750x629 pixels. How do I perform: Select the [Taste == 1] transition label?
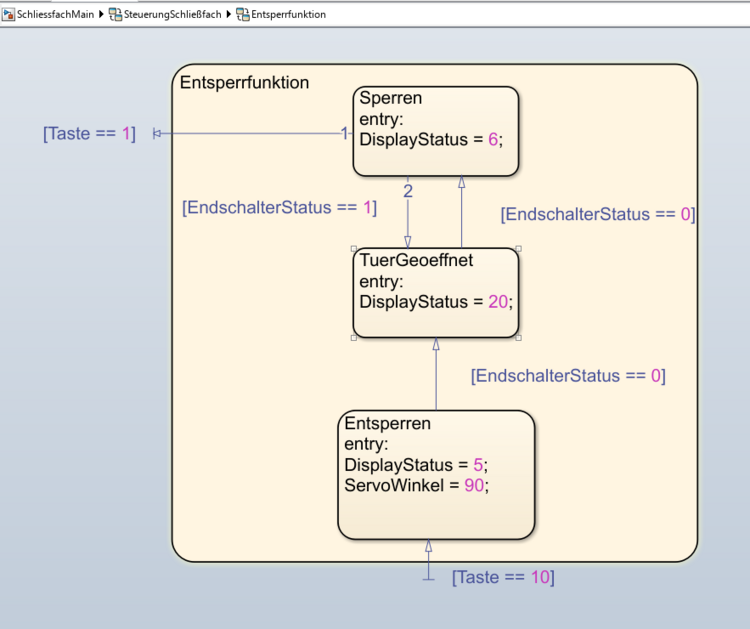(88, 133)
